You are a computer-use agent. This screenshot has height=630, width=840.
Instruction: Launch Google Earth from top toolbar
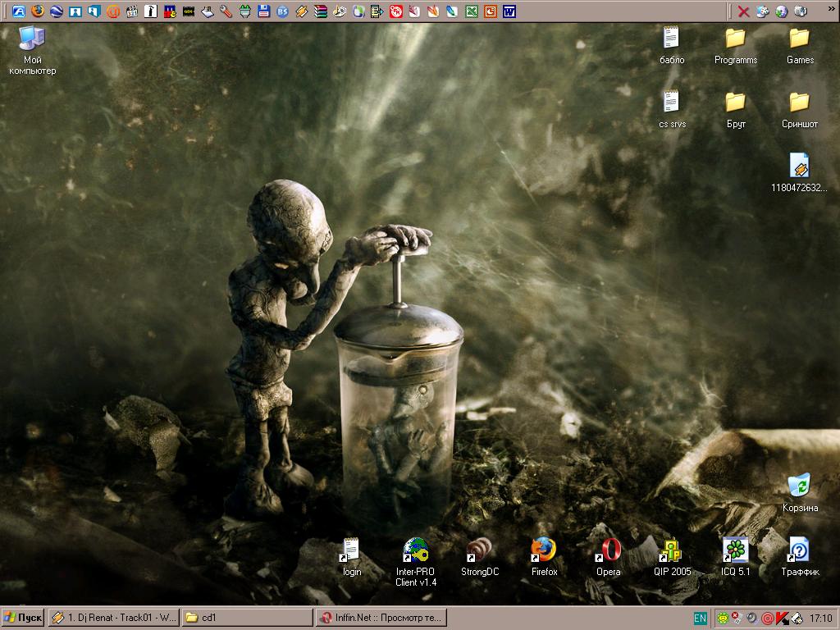[57, 11]
